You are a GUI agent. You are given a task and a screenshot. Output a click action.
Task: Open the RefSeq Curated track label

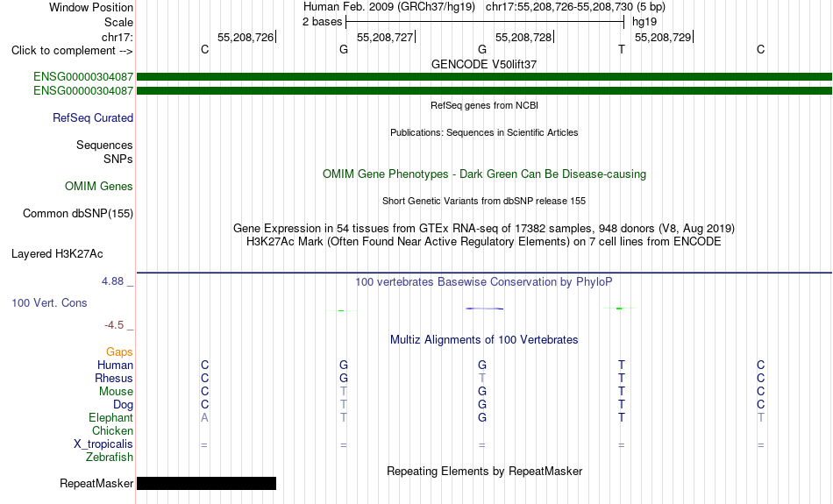point(92,118)
